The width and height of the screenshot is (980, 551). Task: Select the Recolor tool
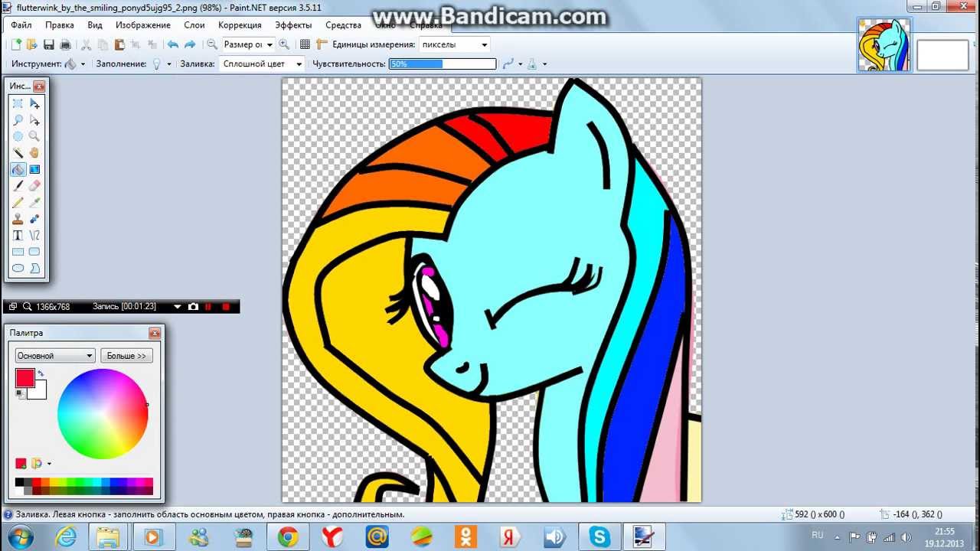point(34,219)
